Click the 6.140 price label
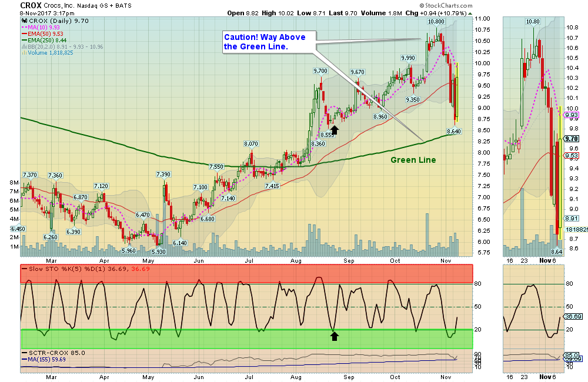Screen dimensions: 588x382 pyautogui.click(x=180, y=243)
